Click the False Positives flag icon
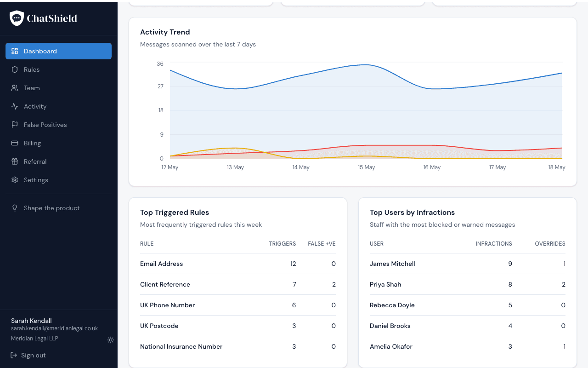588x368 pixels. [x=15, y=125]
